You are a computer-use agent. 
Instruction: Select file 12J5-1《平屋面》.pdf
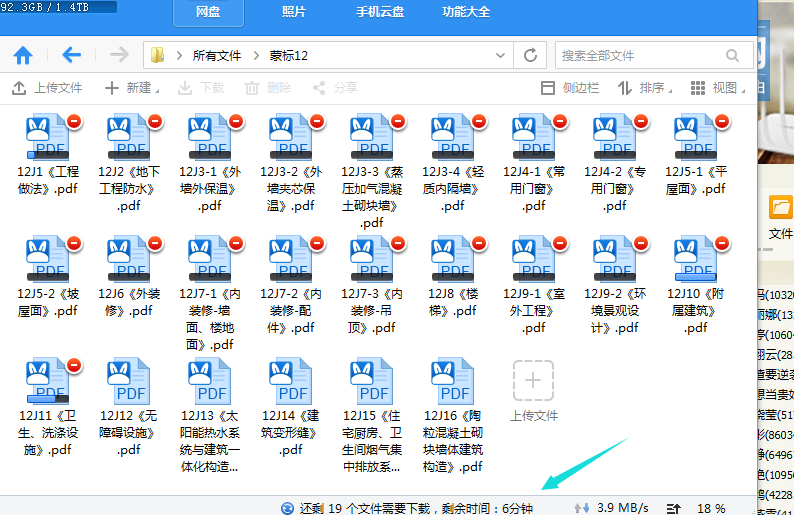[696, 155]
